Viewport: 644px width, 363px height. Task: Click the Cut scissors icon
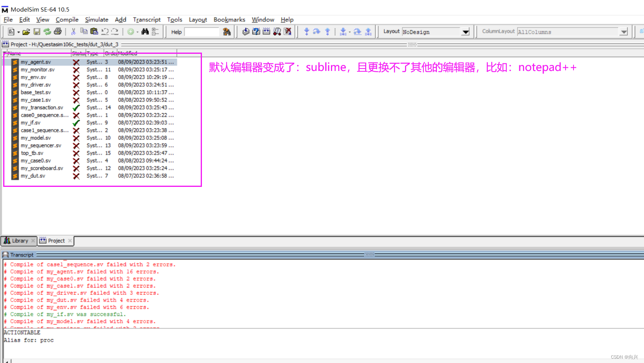[x=73, y=31]
